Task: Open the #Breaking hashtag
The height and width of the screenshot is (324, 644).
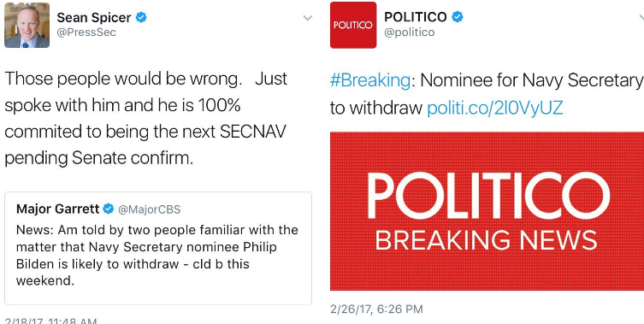Action: click(x=370, y=81)
